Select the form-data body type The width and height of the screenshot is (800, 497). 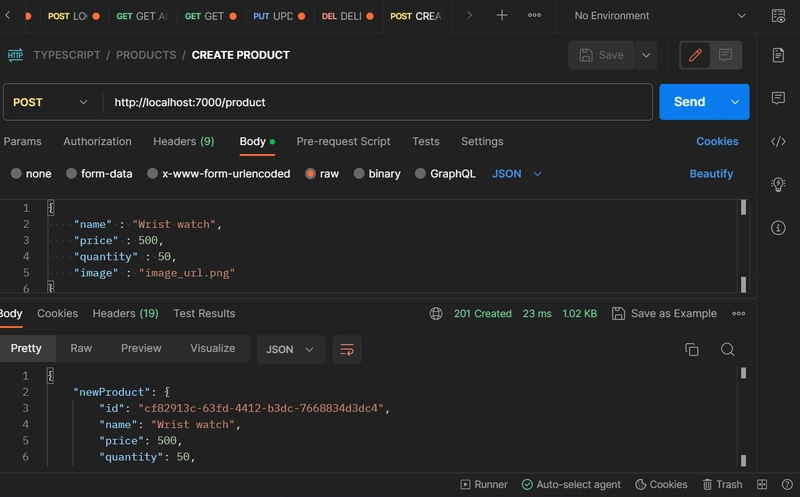(x=99, y=173)
